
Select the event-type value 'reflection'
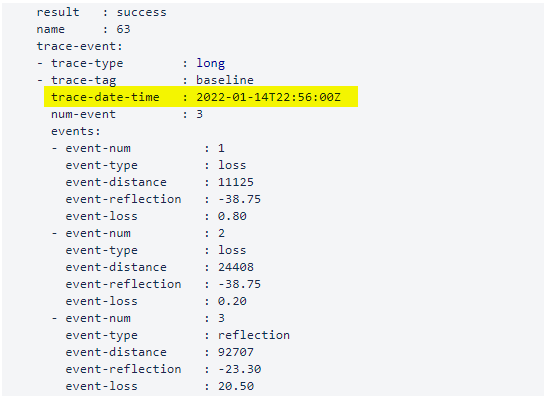pyautogui.click(x=254, y=335)
